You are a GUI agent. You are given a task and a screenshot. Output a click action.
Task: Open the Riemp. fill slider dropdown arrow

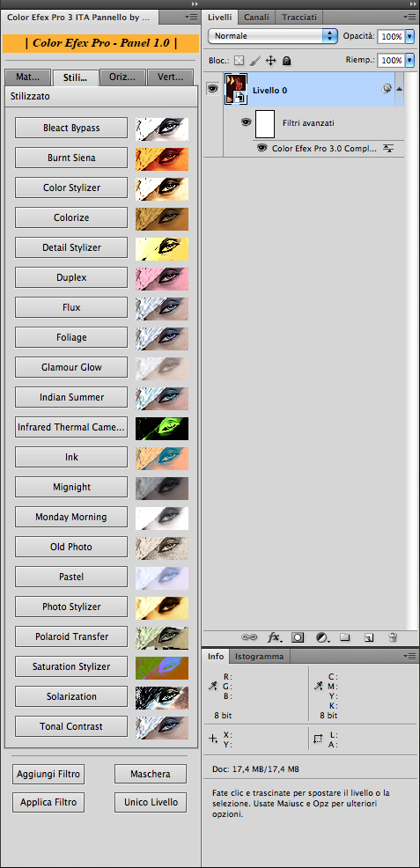[x=409, y=60]
